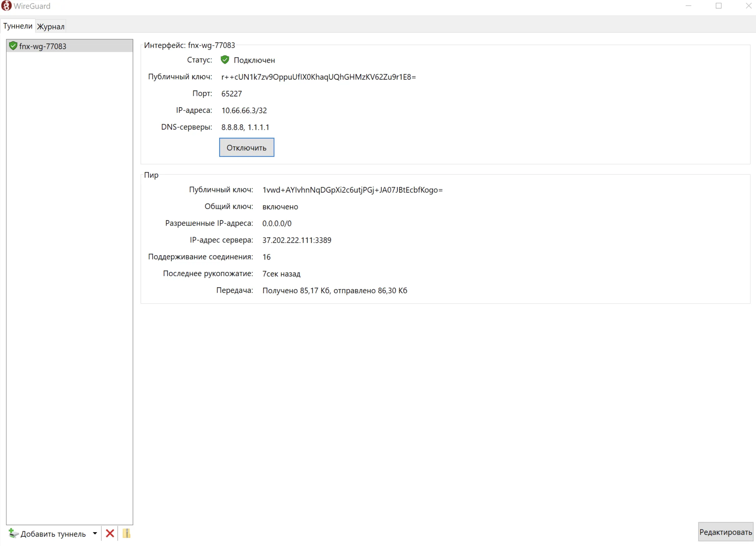Close the WireGuard window
This screenshot has height=546, width=756.
coord(748,6)
